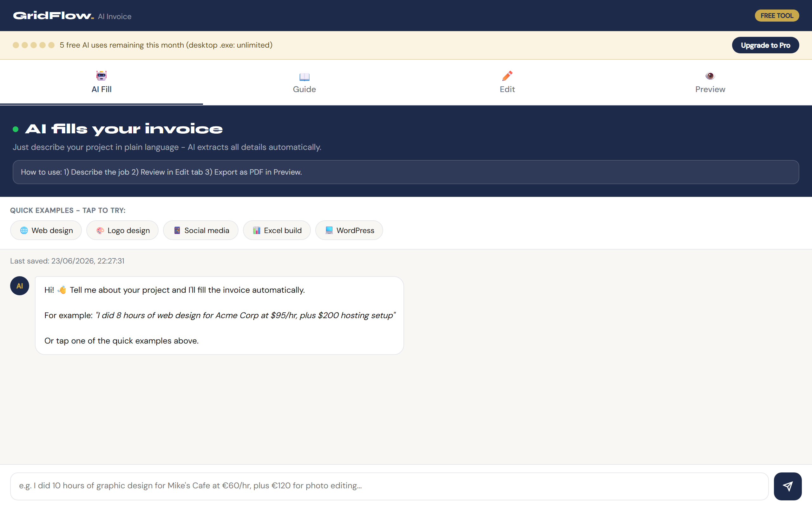Viewport: 812px width, 508px height.
Task: Tap the WordPress quick example
Action: [x=349, y=230]
